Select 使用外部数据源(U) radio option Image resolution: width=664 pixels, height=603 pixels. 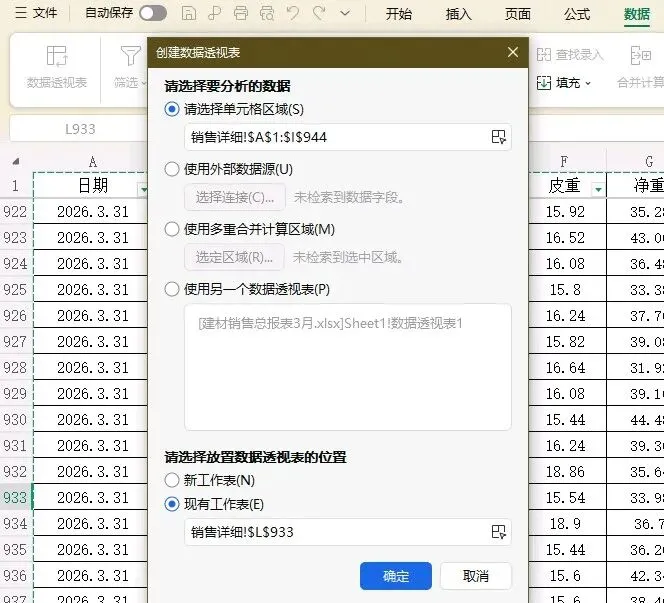(x=172, y=169)
